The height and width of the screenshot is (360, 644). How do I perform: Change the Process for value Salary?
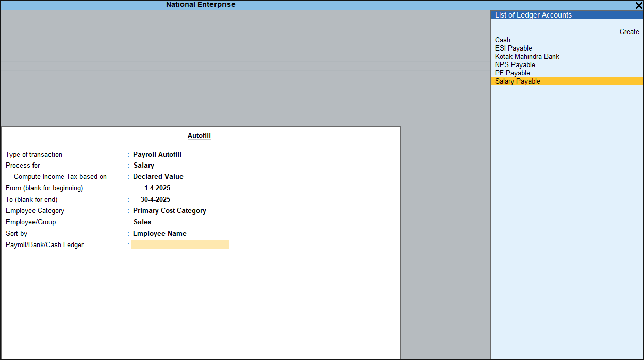[144, 166]
